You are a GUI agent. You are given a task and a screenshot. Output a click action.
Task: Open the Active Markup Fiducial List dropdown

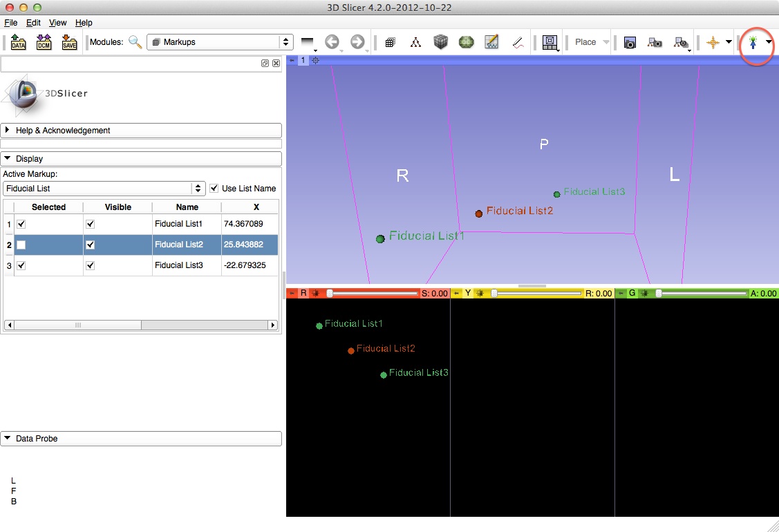[x=104, y=189]
